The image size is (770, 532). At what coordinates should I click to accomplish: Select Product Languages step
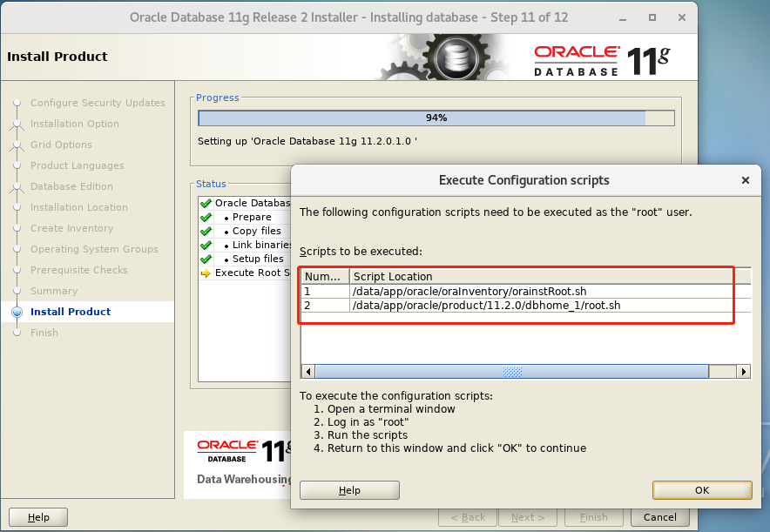78,165
